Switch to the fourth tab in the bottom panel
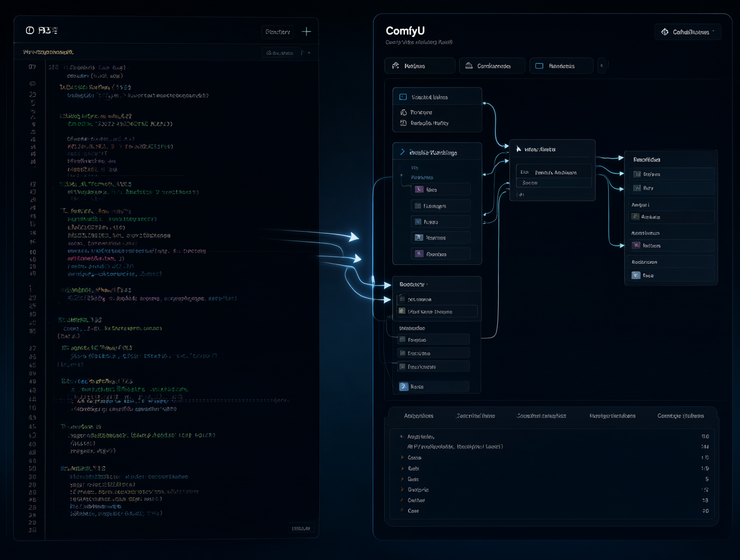This screenshot has width=740, height=560. [612, 416]
